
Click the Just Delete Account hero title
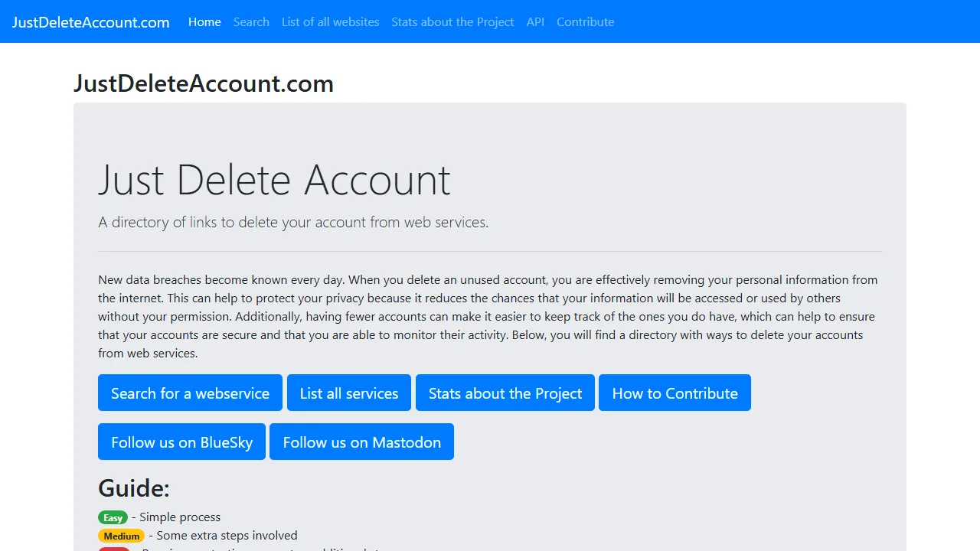pos(275,181)
